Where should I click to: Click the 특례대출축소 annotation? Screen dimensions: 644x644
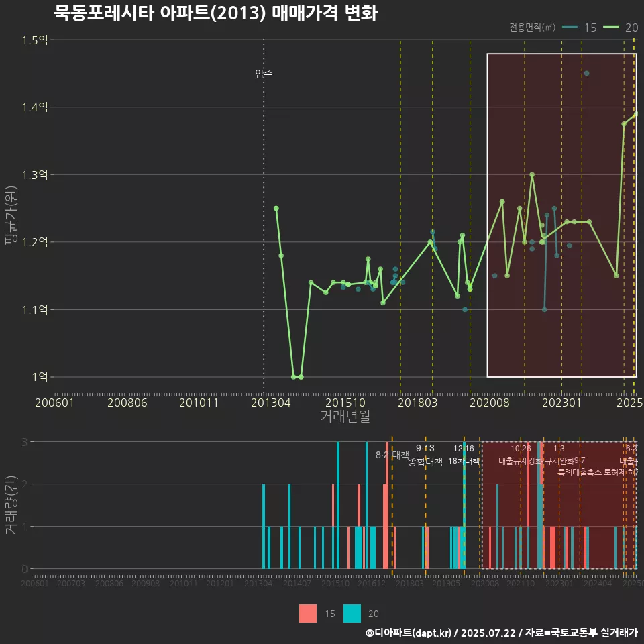point(580,472)
